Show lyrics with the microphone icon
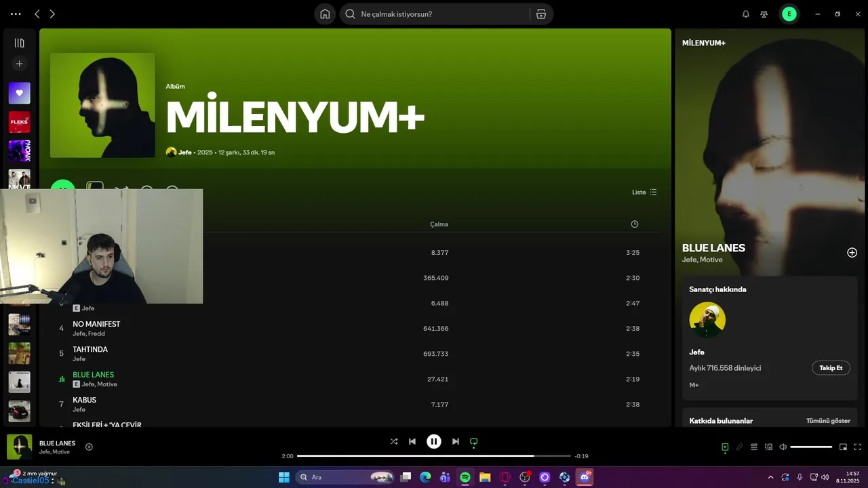This screenshot has height=488, width=868. (x=740, y=447)
